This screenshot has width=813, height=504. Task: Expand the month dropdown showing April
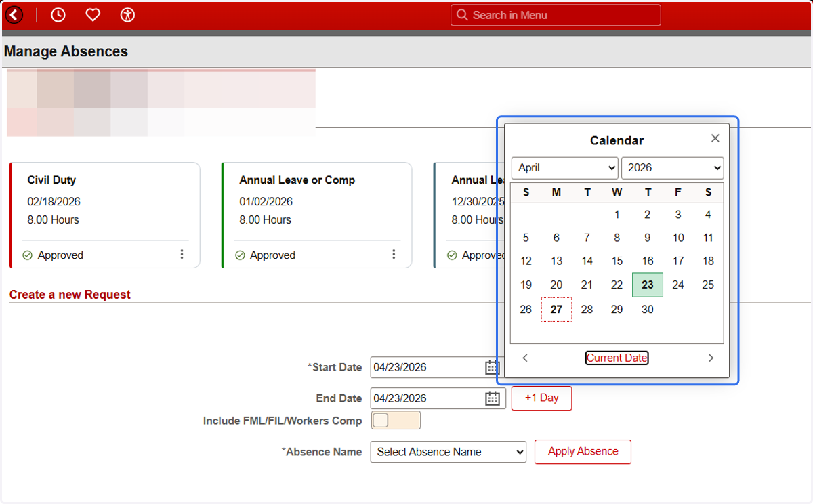tap(565, 168)
